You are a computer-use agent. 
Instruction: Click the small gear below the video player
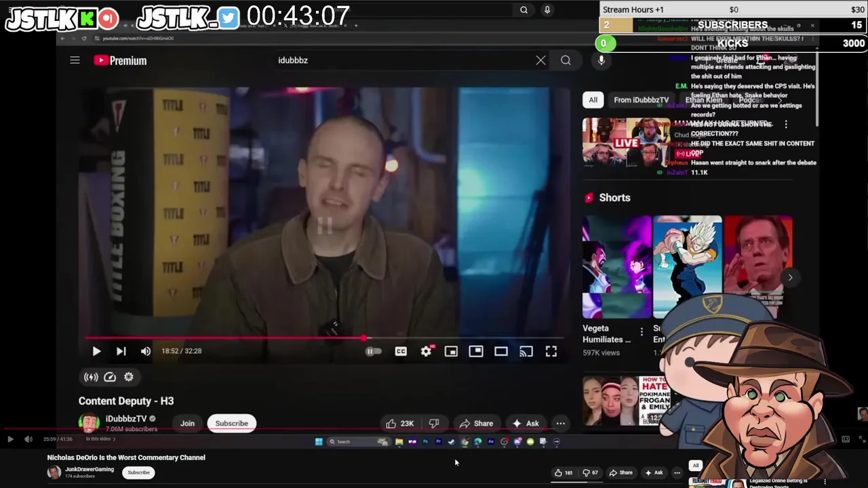coord(129,377)
